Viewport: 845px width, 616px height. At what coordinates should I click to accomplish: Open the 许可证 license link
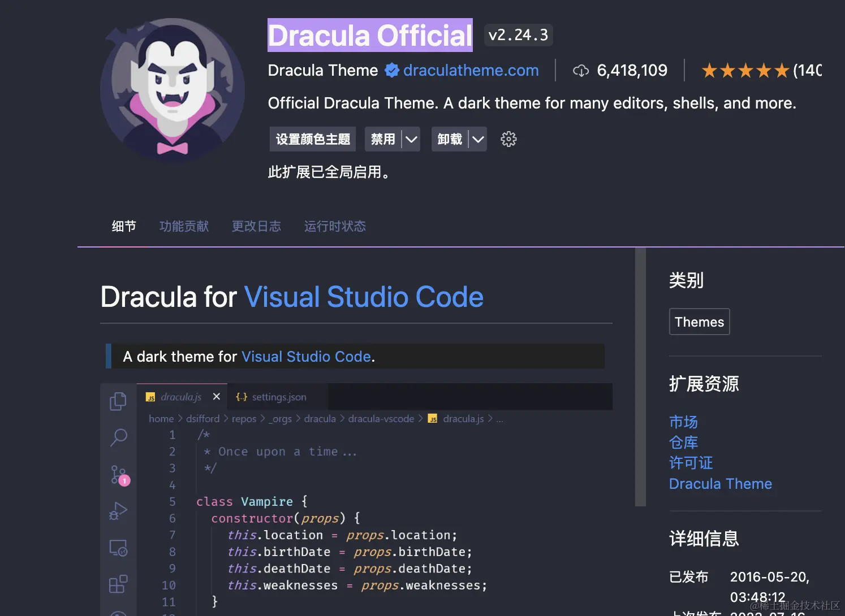691,463
